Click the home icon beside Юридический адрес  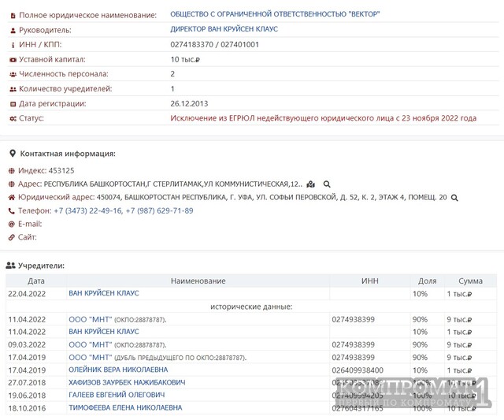pos(12,198)
